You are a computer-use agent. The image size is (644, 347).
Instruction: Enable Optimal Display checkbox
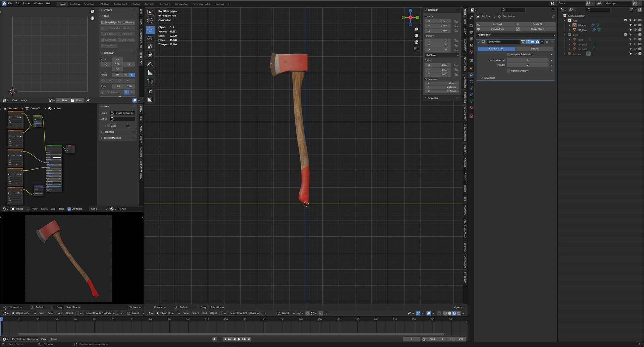tap(508, 71)
